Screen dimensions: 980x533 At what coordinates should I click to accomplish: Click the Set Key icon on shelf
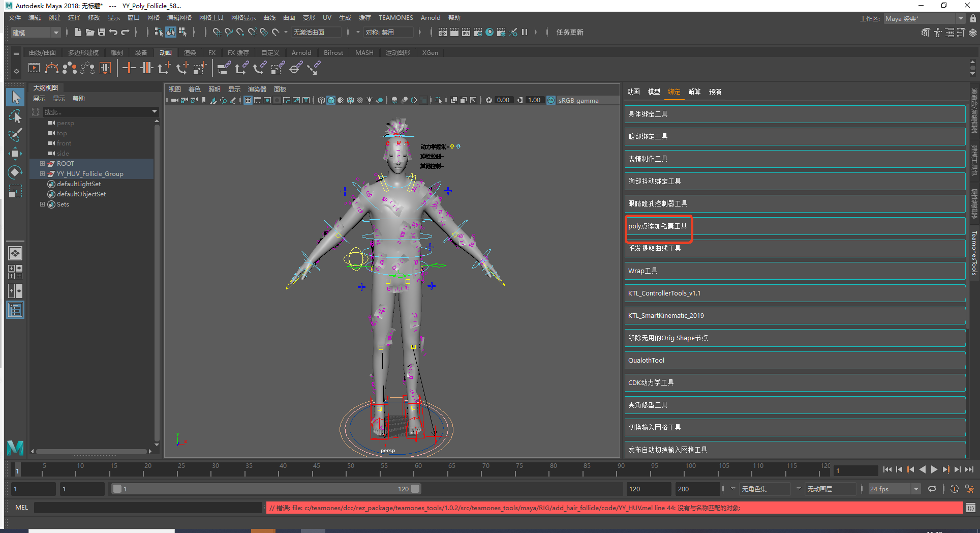pyautogui.click(x=129, y=68)
